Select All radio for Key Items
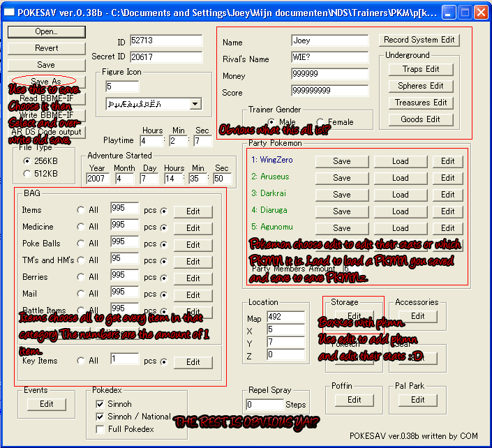492x448 pixels. pos(81,361)
